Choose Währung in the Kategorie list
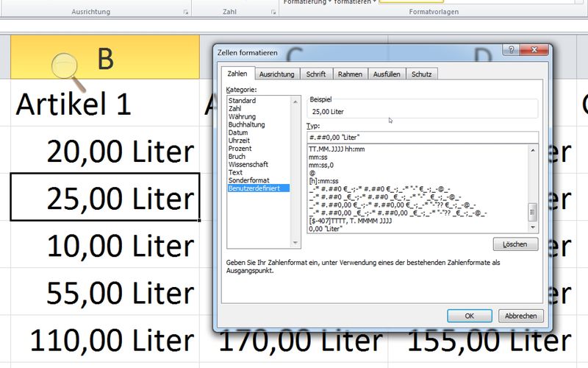588x368 pixels. [x=243, y=116]
